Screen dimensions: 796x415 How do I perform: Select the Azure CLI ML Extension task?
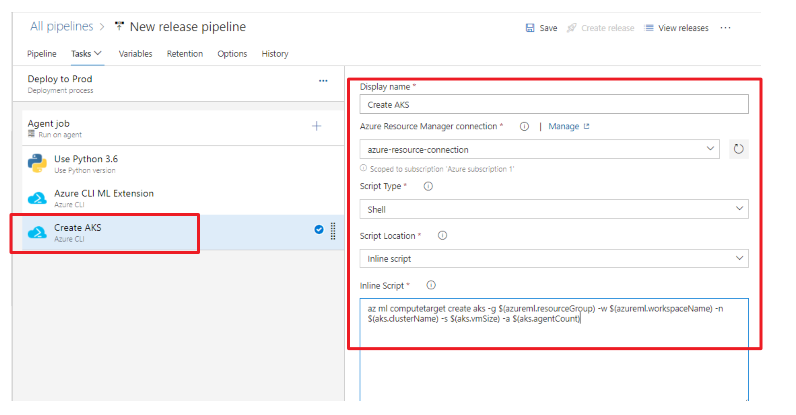point(183,198)
